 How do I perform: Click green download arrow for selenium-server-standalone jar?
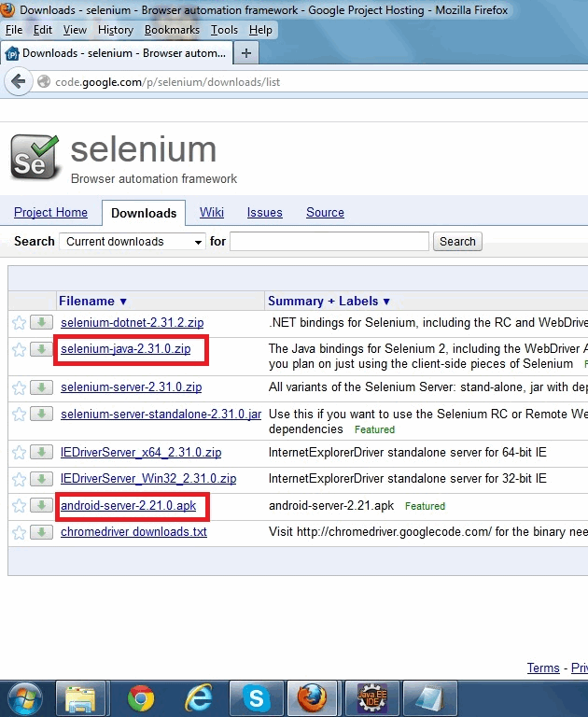click(42, 414)
